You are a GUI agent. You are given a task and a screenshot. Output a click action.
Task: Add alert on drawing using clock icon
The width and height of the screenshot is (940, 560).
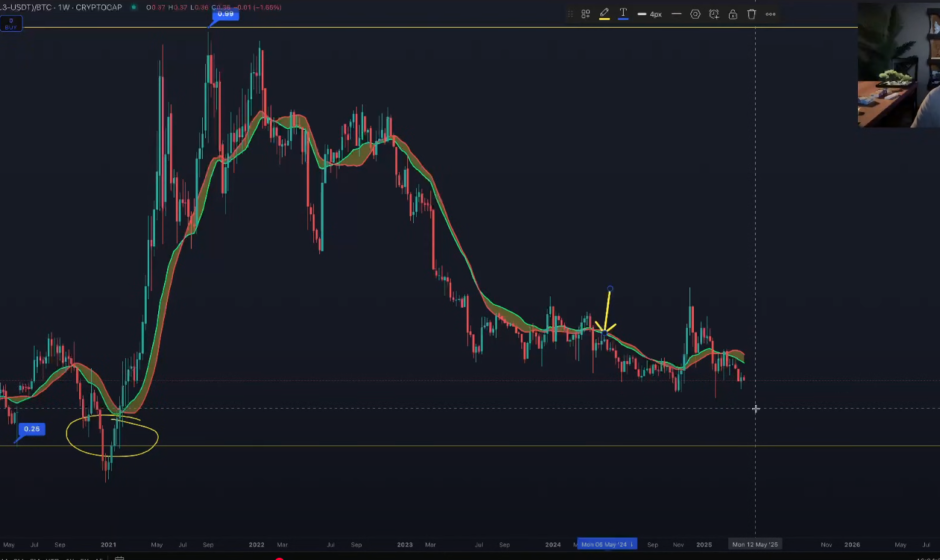714,15
